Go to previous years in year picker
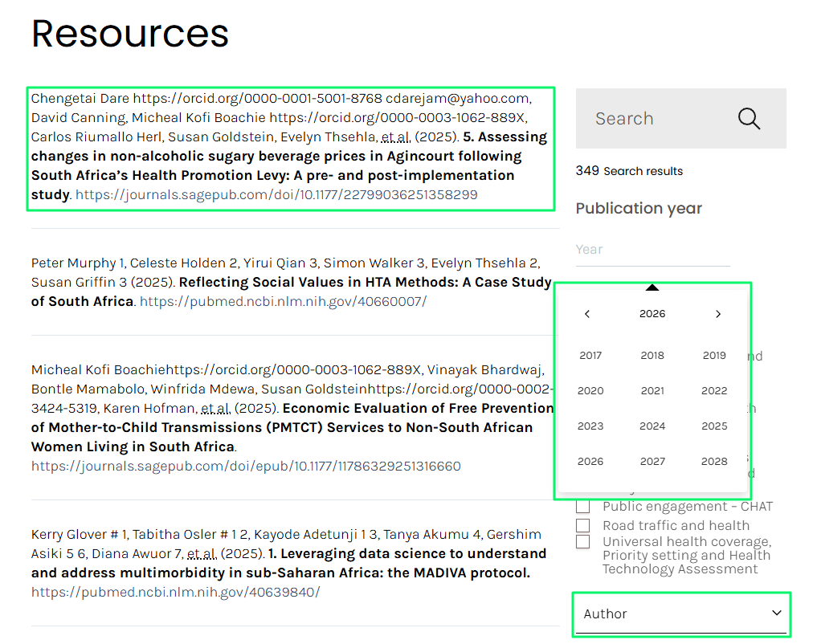Image resolution: width=813 pixels, height=644 pixels. pos(587,314)
